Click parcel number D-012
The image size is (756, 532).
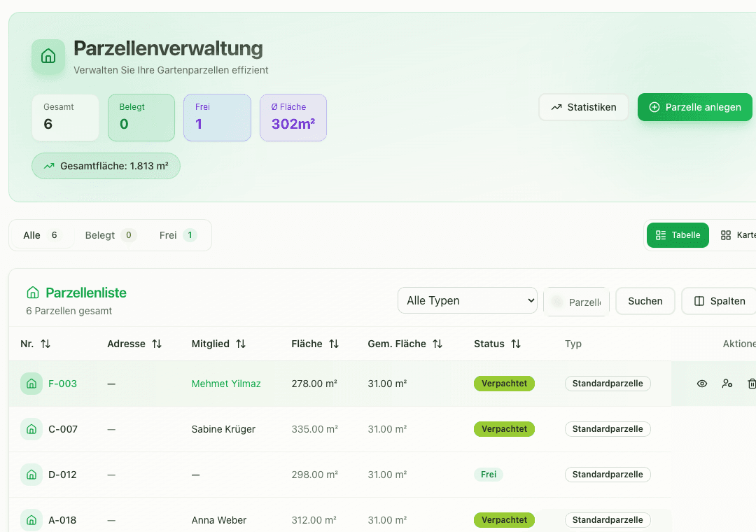[x=63, y=475]
